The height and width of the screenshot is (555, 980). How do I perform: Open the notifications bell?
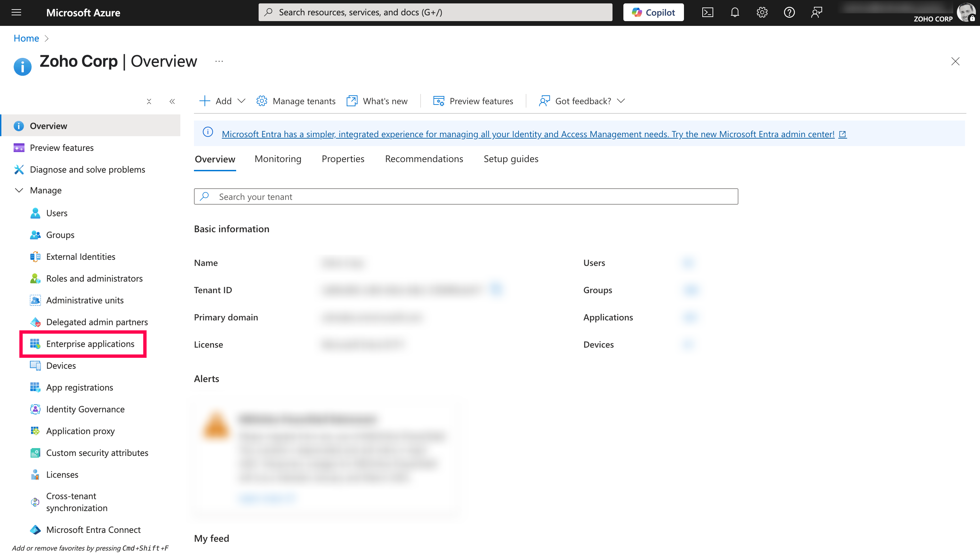click(x=735, y=12)
